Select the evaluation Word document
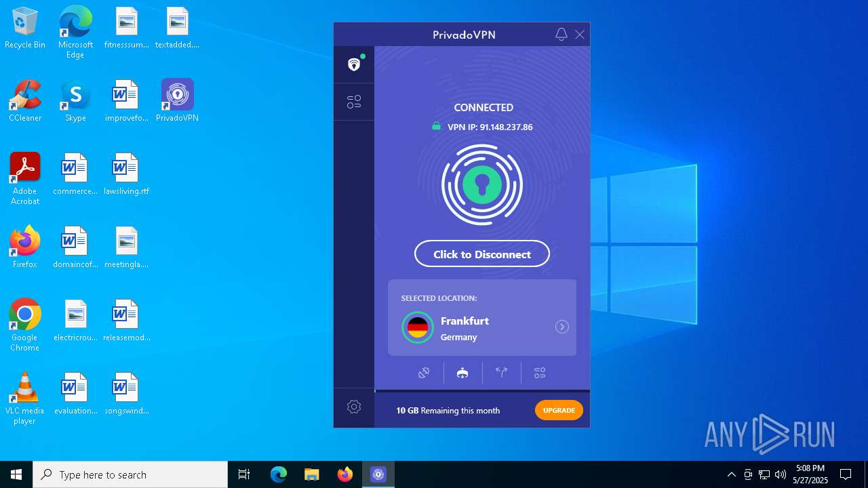 (75, 394)
